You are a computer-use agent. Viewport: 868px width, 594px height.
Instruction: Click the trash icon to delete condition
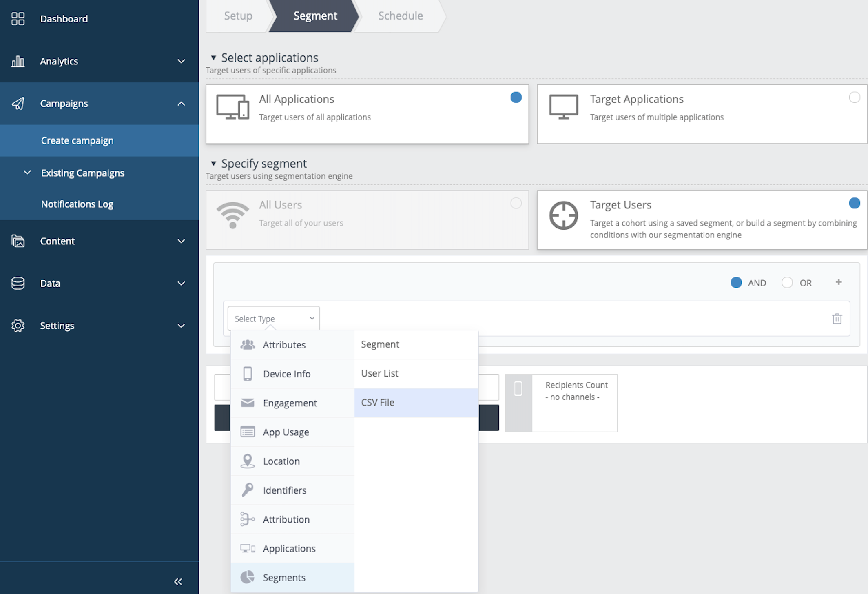(x=837, y=319)
